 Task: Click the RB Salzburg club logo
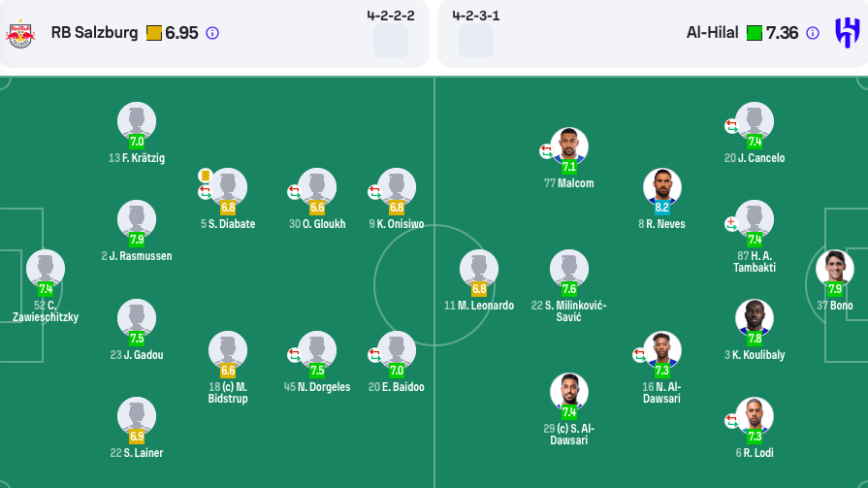20,33
